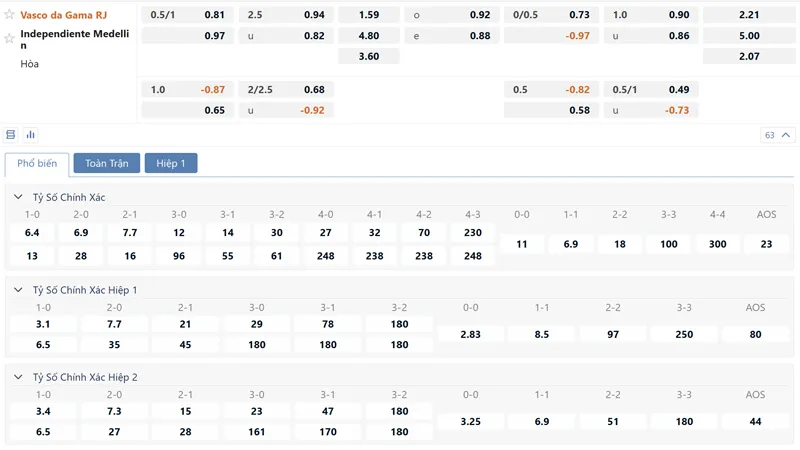Select full-match 0-0 draw odds 11
The height and width of the screenshot is (450, 800).
(x=522, y=244)
